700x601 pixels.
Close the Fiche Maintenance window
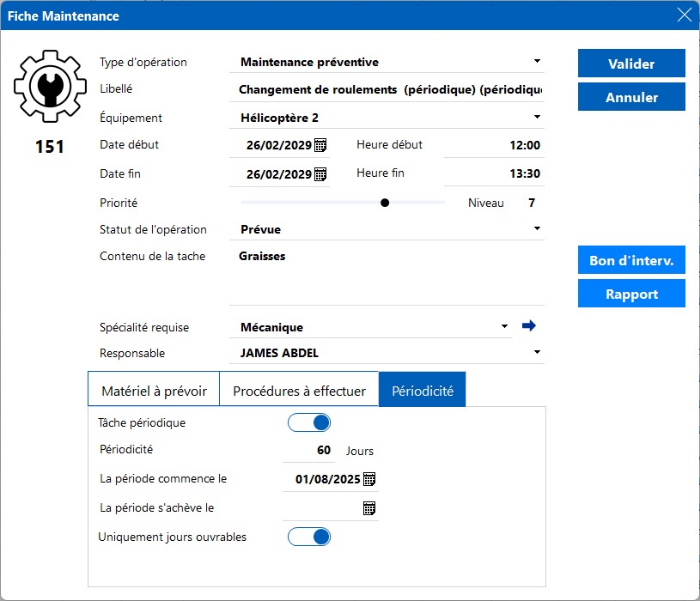684,15
